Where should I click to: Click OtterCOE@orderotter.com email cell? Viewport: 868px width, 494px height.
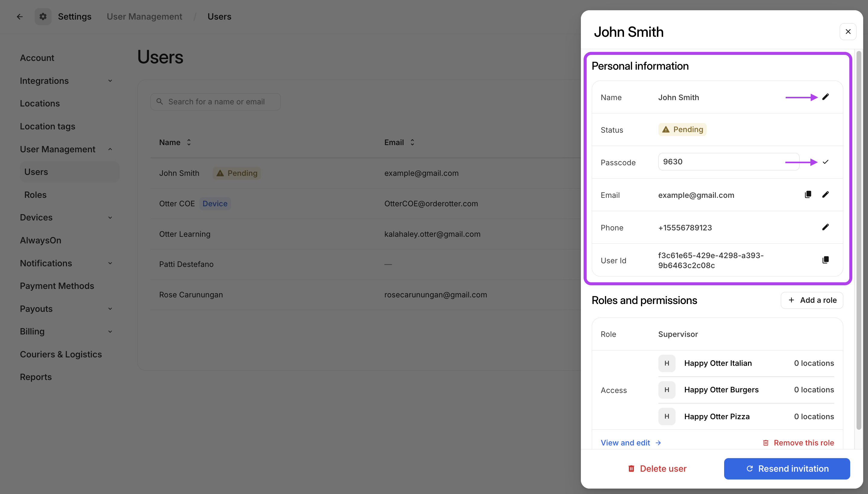[x=431, y=204]
